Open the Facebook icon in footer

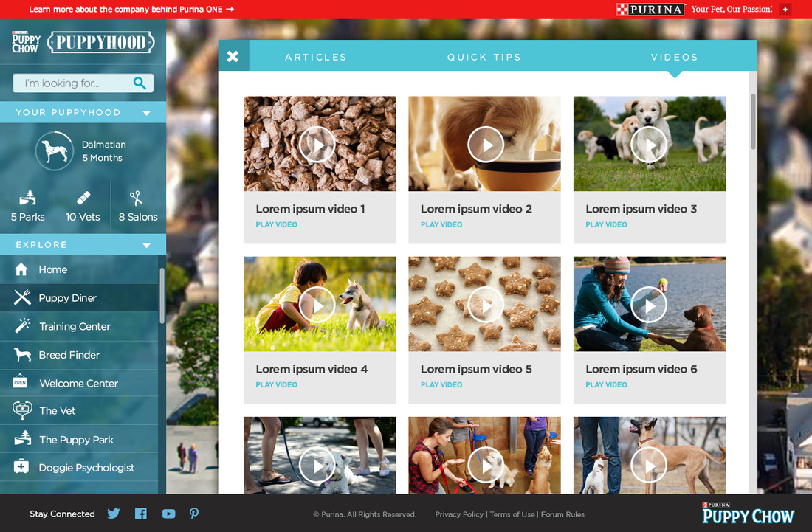pyautogui.click(x=141, y=514)
